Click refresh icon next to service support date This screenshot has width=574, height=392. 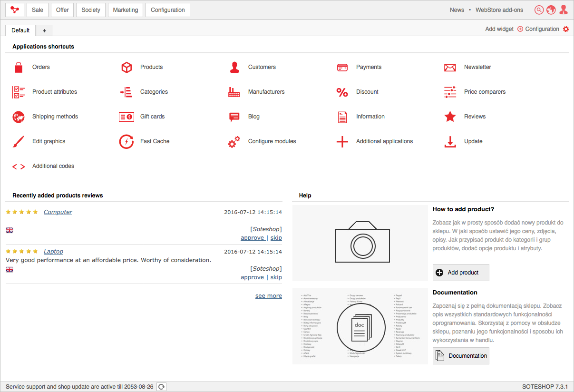162,387
